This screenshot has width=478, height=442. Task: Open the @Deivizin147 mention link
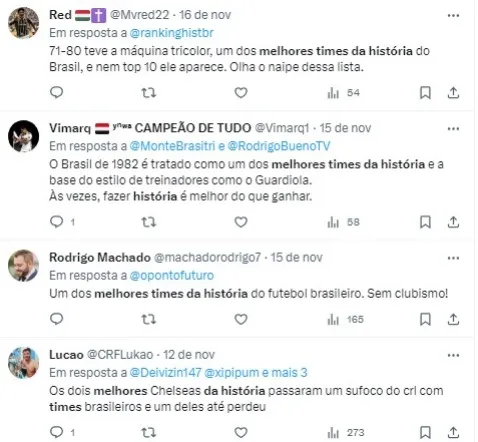(x=165, y=373)
